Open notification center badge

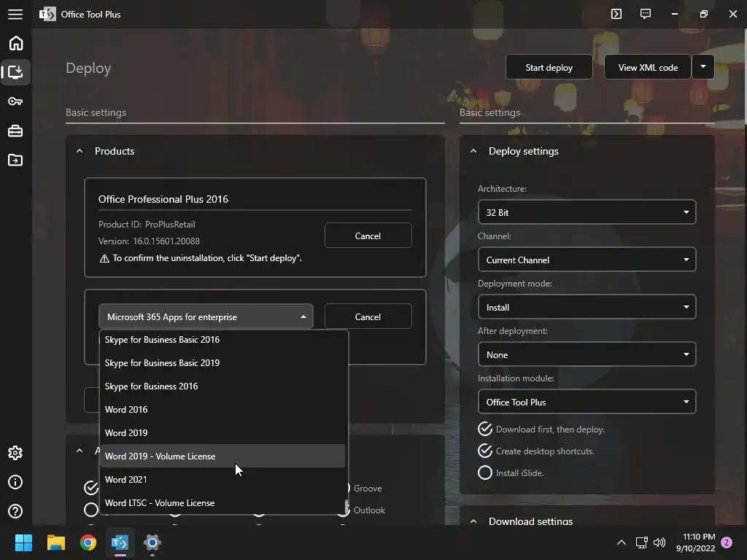(727, 542)
